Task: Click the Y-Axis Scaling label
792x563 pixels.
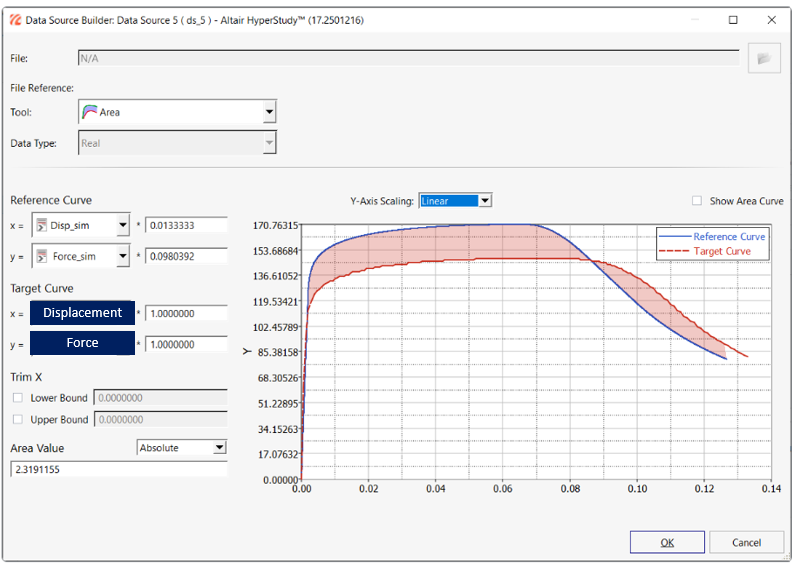Action: coord(382,201)
